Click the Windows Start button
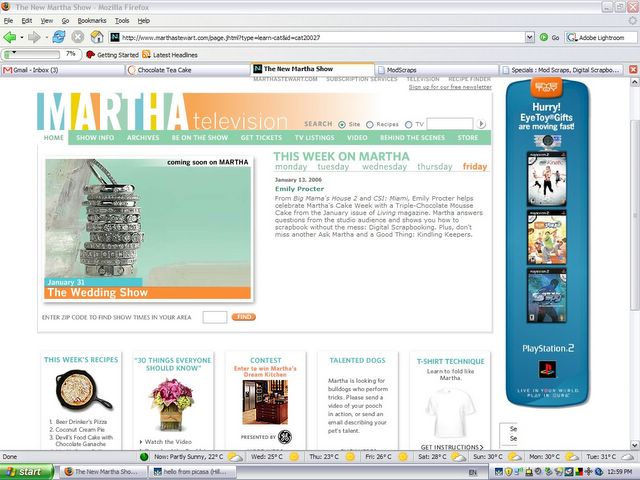This screenshot has height=480, width=640. coord(27,472)
